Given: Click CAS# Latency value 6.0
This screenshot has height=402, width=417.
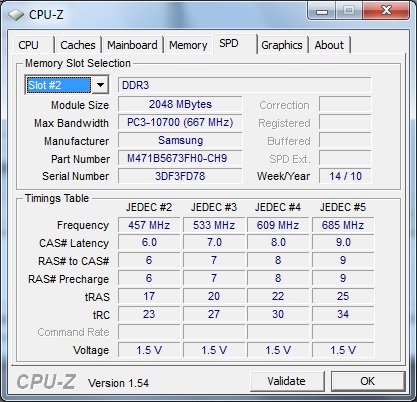Looking at the screenshot, I should pos(149,242).
